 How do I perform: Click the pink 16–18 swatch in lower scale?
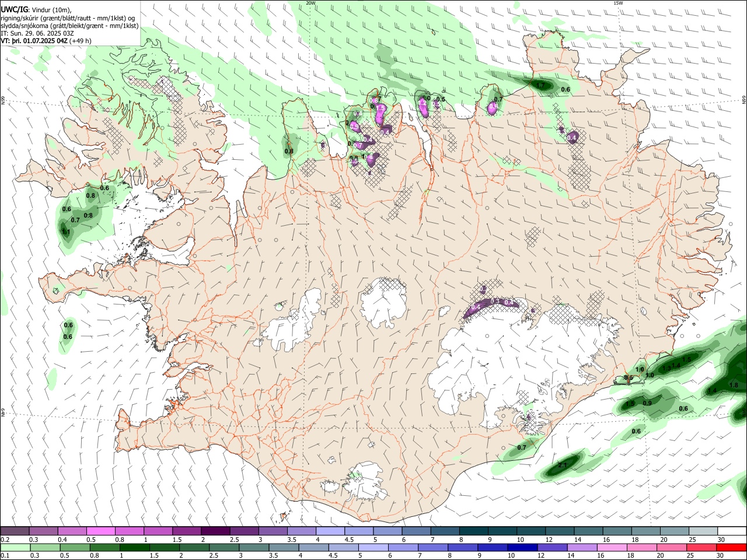pyautogui.click(x=611, y=547)
